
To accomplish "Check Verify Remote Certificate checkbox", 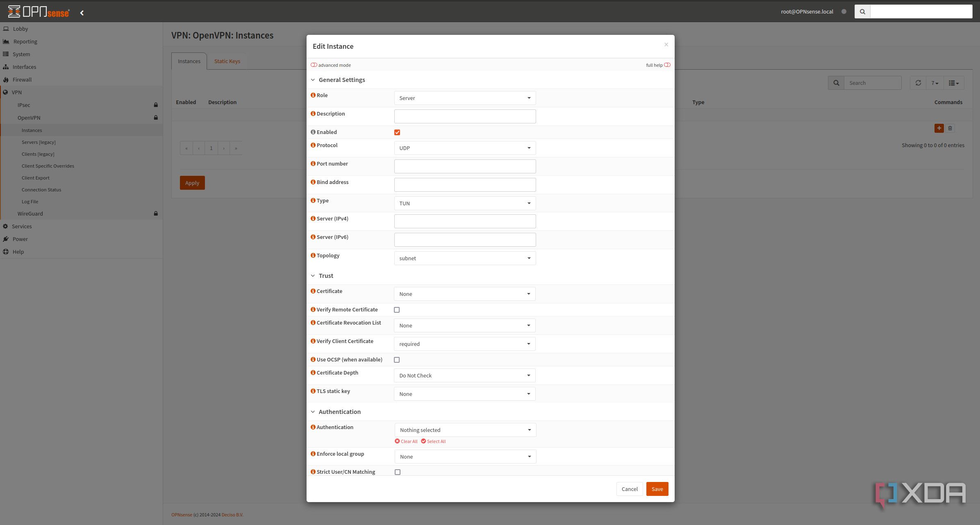I will click(x=397, y=310).
